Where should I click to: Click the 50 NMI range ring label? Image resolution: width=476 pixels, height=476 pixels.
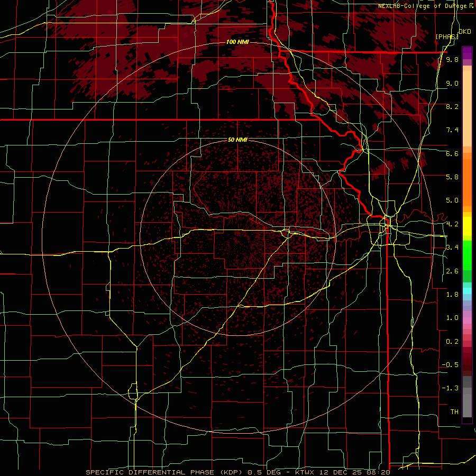[x=237, y=140]
